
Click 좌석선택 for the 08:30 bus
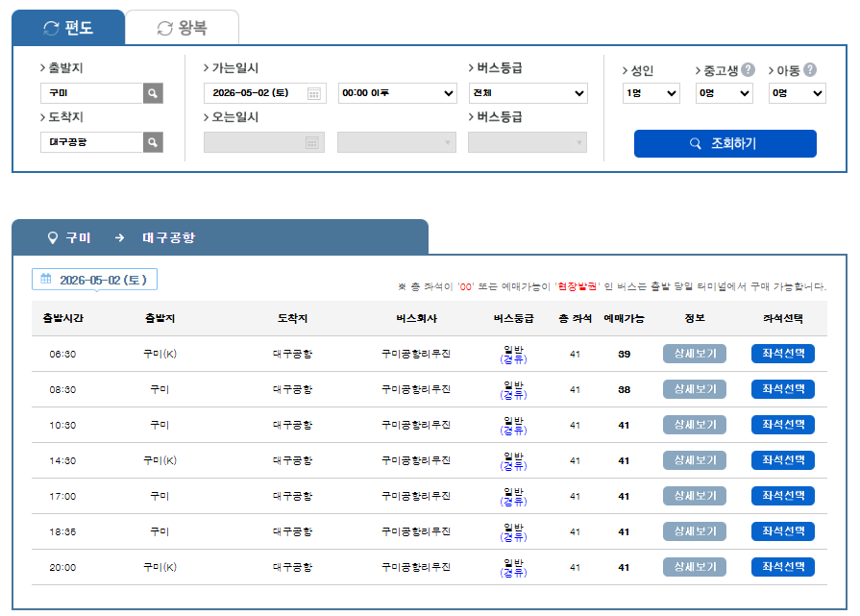click(783, 389)
